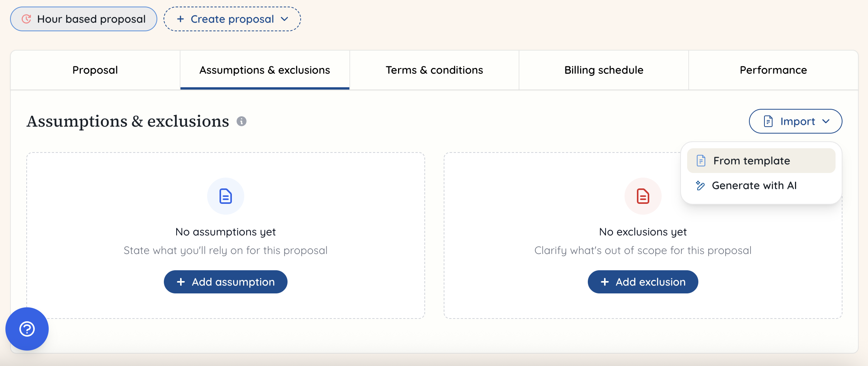Switch to the Terms & conditions tab

(434, 70)
